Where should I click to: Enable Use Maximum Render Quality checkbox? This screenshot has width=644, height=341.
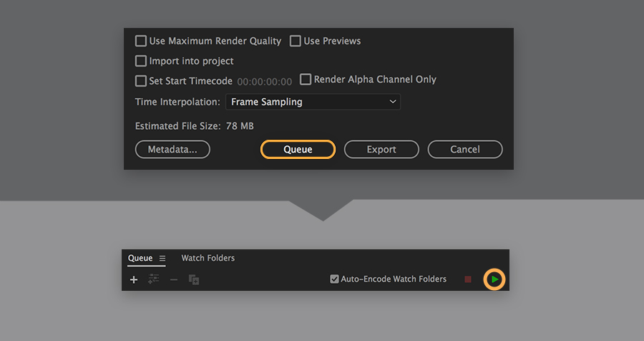pyautogui.click(x=141, y=42)
